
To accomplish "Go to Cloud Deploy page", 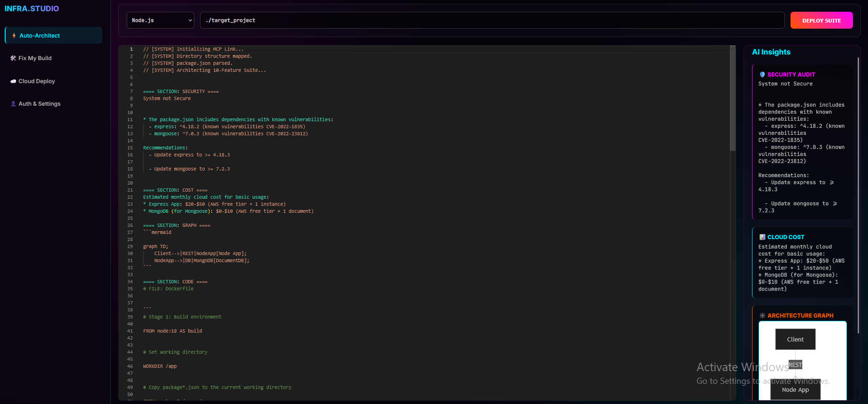I will (x=54, y=81).
